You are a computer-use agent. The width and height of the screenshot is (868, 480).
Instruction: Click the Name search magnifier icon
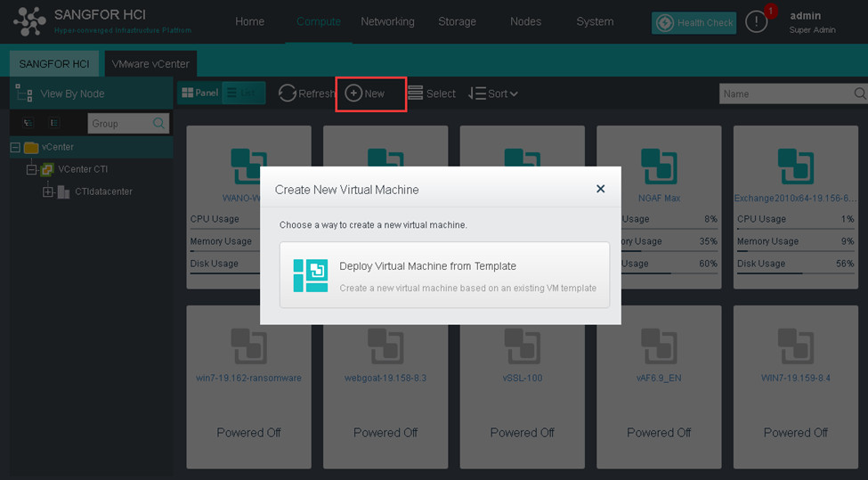[x=860, y=94]
